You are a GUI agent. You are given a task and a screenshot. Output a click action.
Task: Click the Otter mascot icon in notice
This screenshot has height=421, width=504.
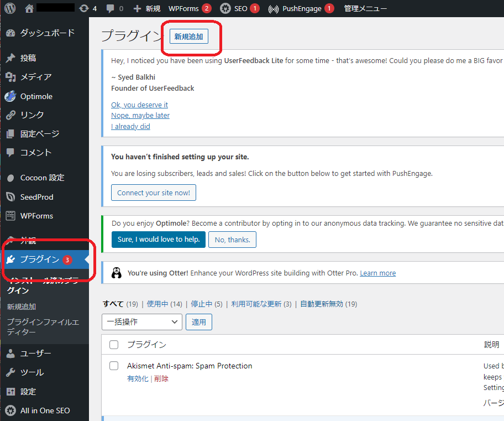coord(117,273)
